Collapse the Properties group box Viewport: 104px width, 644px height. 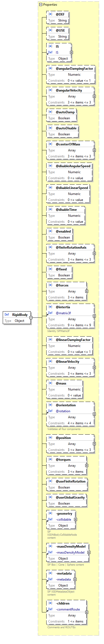[x=41, y=5]
